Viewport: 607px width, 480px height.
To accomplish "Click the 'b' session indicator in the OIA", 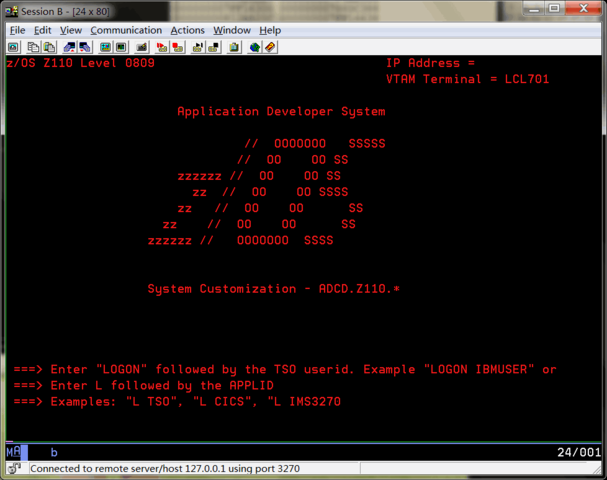I will tap(54, 453).
